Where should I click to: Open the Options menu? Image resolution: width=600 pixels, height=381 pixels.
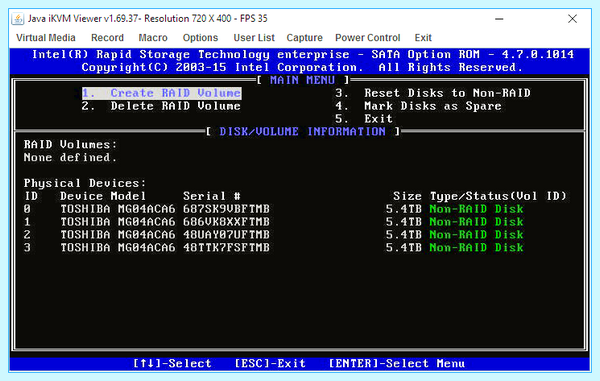tap(200, 38)
